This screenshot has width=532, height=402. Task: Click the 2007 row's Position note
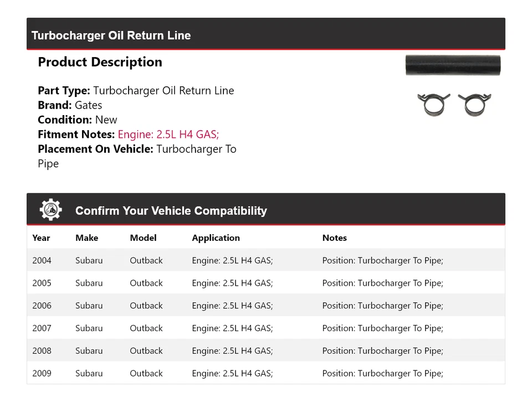coord(382,328)
